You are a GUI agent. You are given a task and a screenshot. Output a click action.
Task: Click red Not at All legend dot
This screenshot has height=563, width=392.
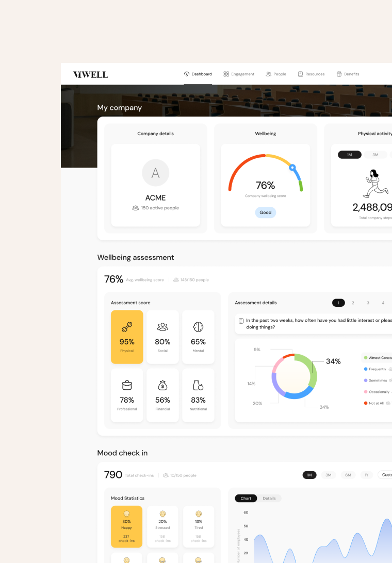(366, 403)
